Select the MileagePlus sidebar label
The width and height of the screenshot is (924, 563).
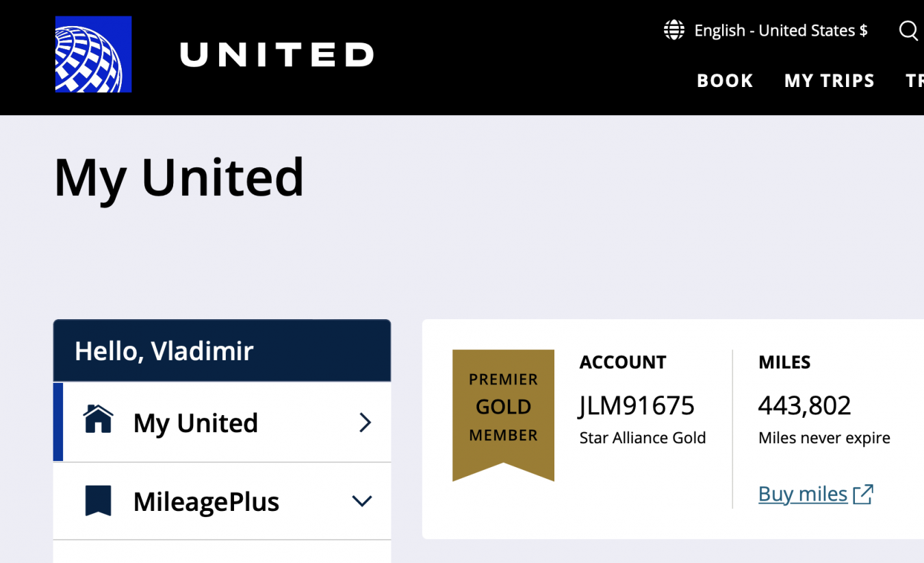tap(206, 502)
